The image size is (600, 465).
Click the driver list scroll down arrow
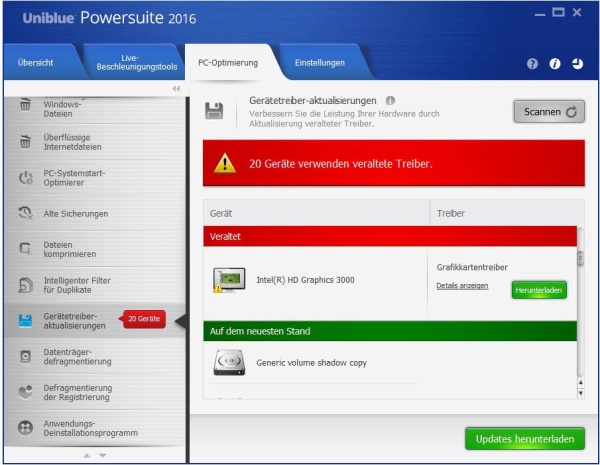(x=580, y=393)
